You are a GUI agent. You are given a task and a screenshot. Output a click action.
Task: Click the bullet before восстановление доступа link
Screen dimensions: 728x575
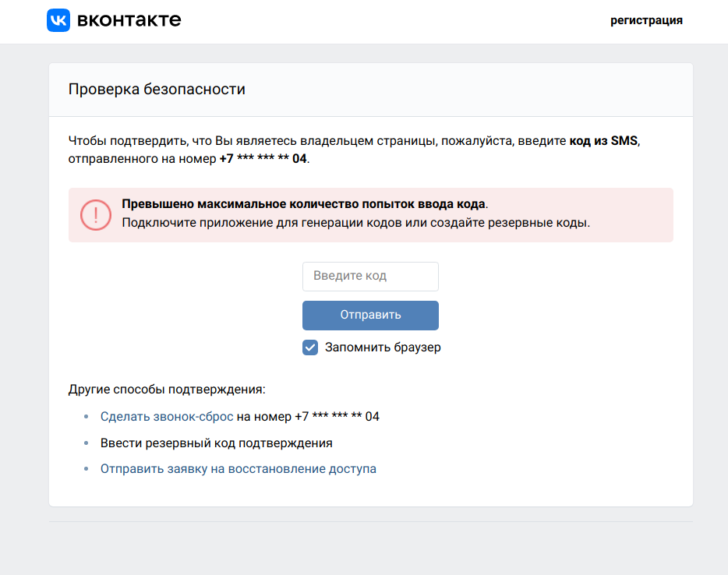tap(86, 469)
